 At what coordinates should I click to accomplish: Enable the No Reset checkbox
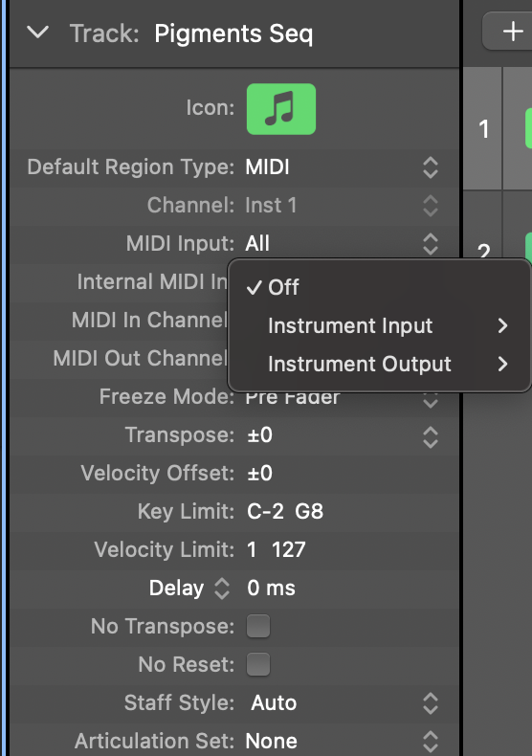click(x=258, y=664)
